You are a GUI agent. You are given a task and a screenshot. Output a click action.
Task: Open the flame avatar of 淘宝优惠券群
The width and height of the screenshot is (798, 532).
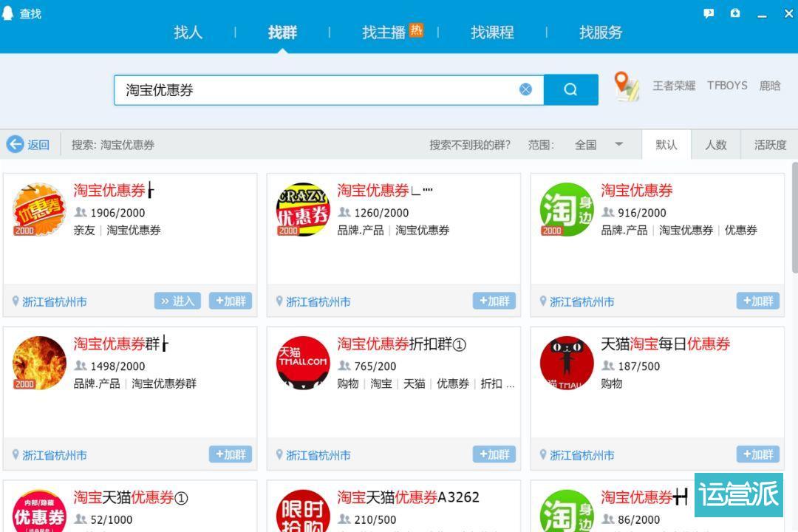tap(39, 363)
